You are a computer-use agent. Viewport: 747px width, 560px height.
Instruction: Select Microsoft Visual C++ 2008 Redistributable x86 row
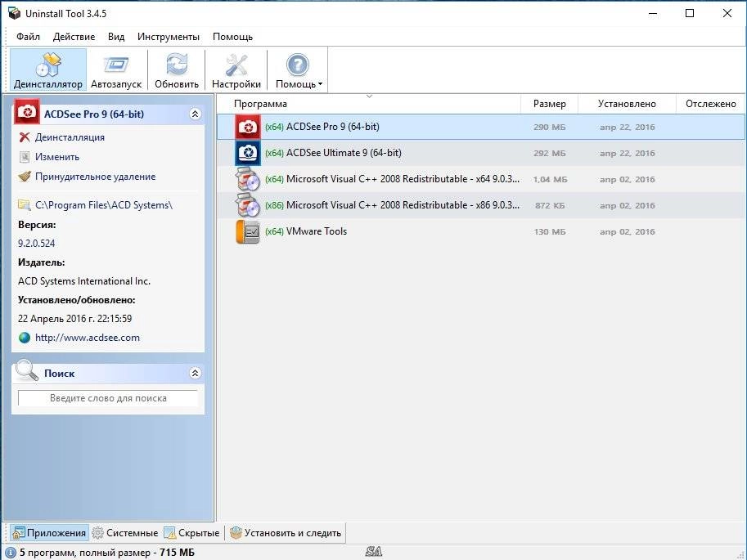point(481,205)
